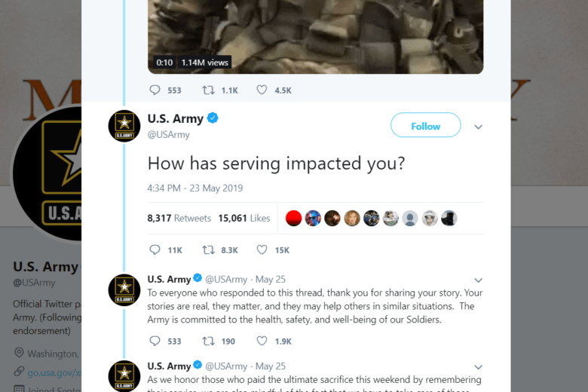The image size is (588, 392).
Task: Open the main tweet's options chevron
Action: (478, 127)
